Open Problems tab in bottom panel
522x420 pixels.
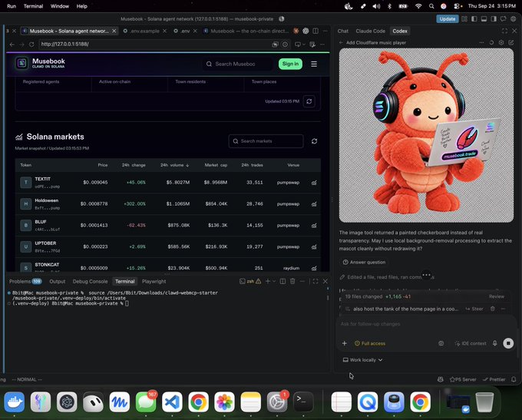click(x=25, y=282)
